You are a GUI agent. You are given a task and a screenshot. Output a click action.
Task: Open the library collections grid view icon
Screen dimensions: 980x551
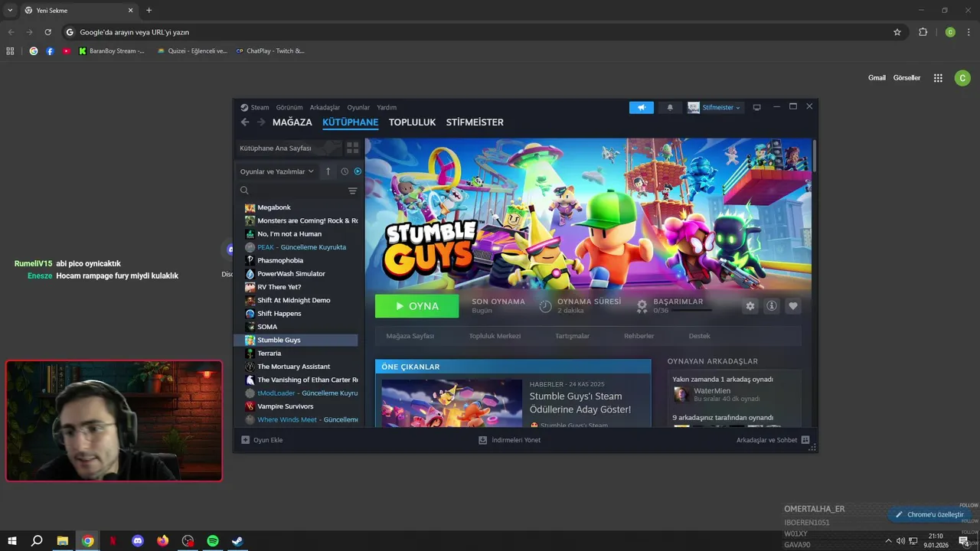tap(353, 148)
